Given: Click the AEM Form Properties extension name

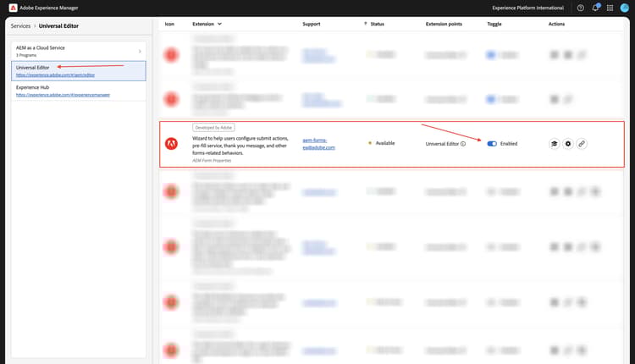Looking at the screenshot, I should (x=212, y=161).
